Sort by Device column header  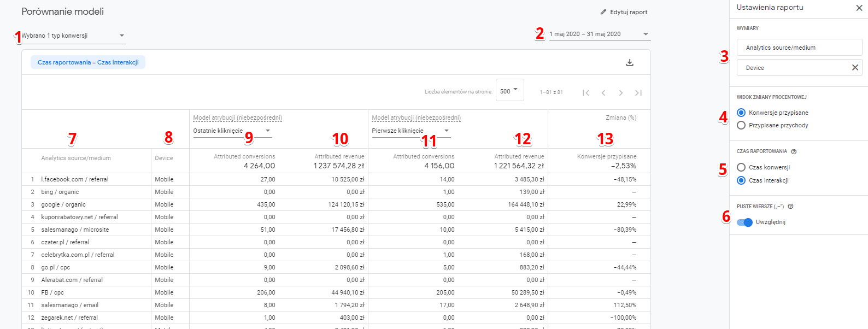point(164,158)
